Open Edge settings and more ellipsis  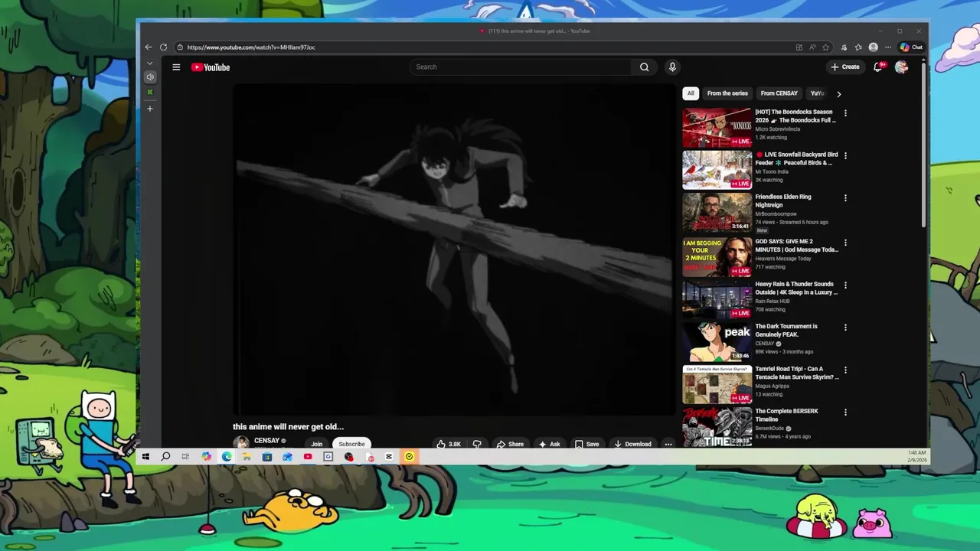tap(888, 47)
